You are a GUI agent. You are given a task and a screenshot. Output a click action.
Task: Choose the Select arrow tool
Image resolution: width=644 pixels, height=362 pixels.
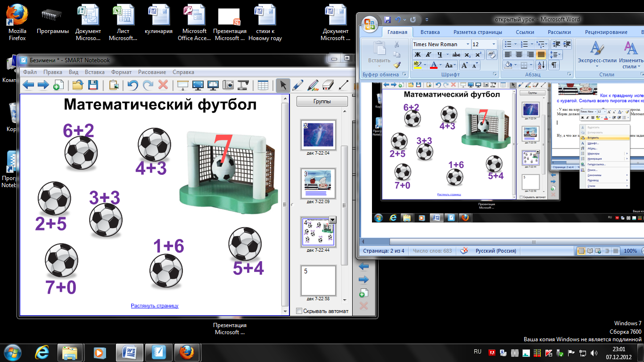coord(283,85)
